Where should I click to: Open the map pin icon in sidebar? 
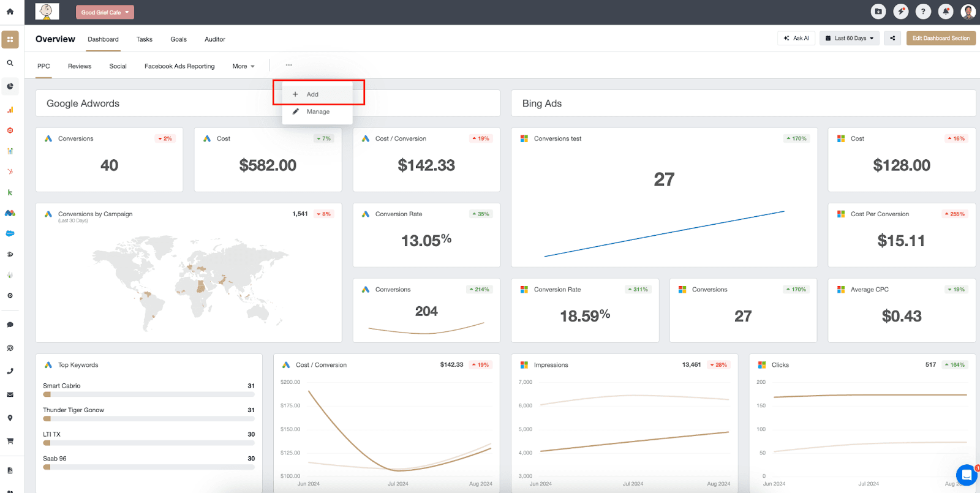(10, 418)
